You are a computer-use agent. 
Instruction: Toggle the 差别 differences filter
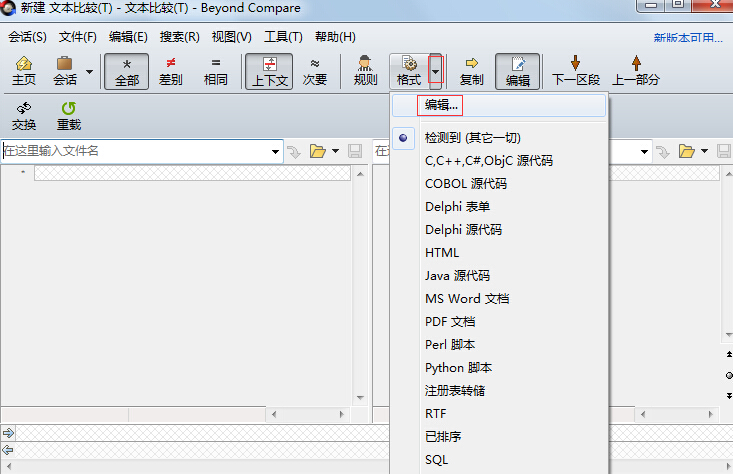point(171,71)
